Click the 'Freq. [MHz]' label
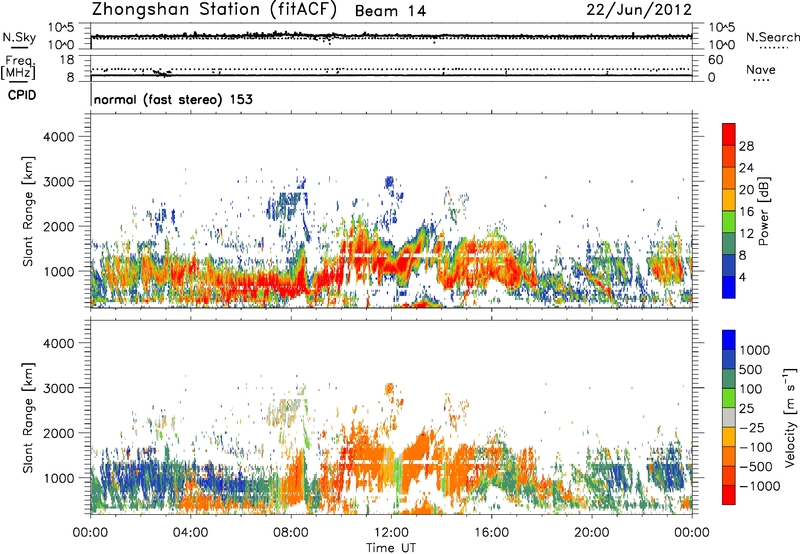Image resolution: width=800 pixels, height=554 pixels. coord(19,68)
